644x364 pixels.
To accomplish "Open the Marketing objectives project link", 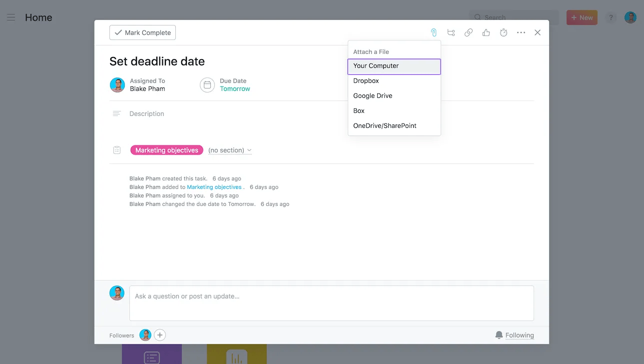I will pyautogui.click(x=214, y=186).
